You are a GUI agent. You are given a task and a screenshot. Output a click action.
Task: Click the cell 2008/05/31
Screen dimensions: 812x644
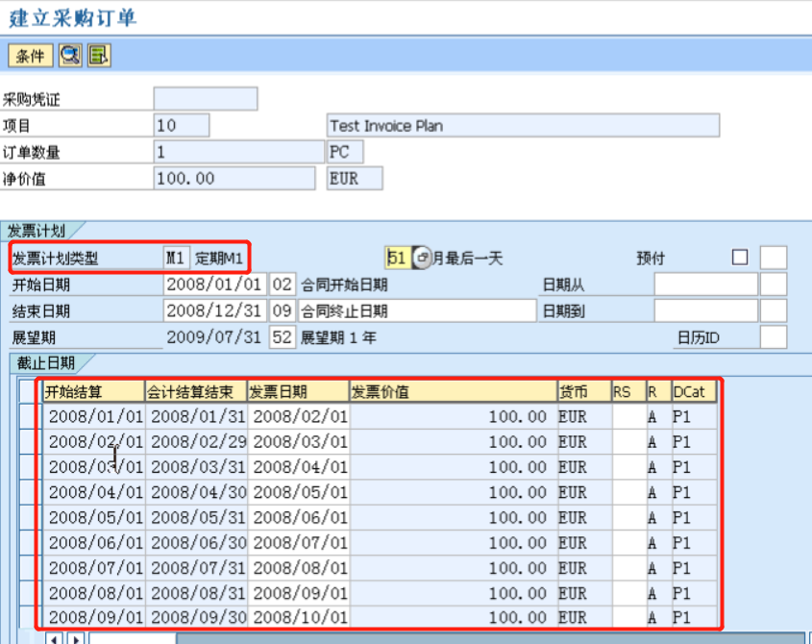point(196,517)
